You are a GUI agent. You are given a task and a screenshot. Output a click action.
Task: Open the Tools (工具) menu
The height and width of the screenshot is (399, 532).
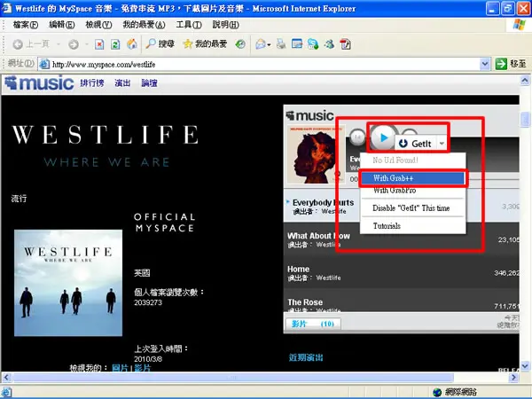[x=189, y=25]
